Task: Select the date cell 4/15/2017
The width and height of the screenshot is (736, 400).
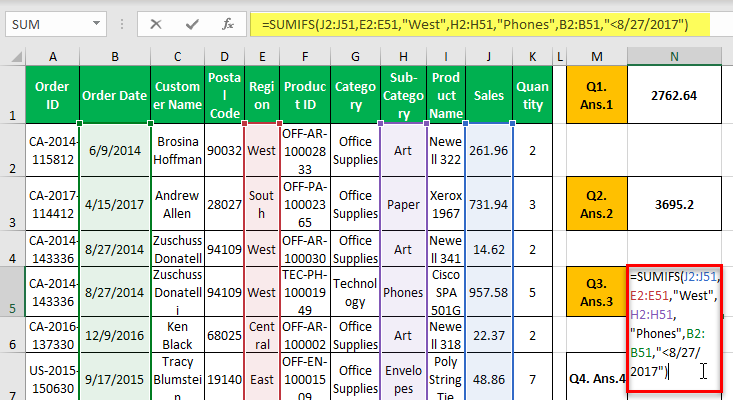Action: coord(115,204)
